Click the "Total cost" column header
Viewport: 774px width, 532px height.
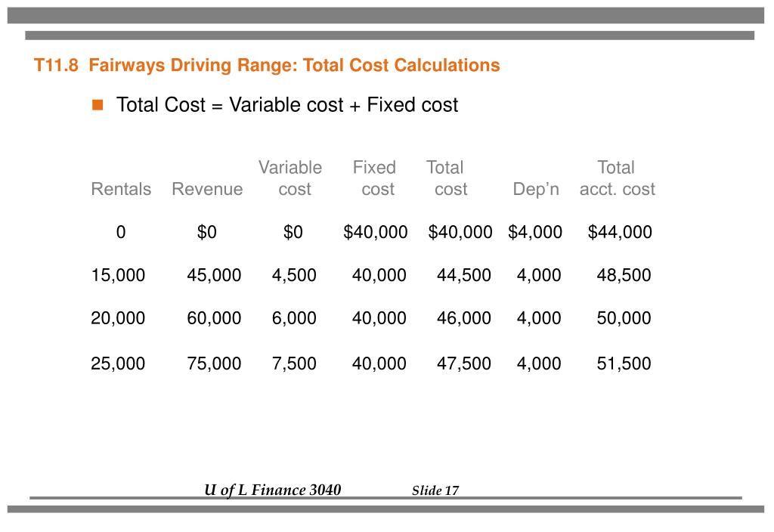tap(447, 178)
